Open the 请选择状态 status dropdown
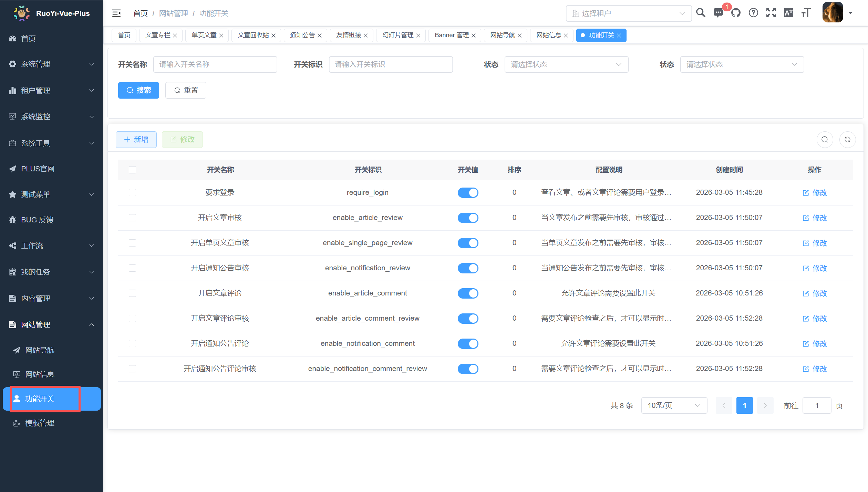 point(567,64)
